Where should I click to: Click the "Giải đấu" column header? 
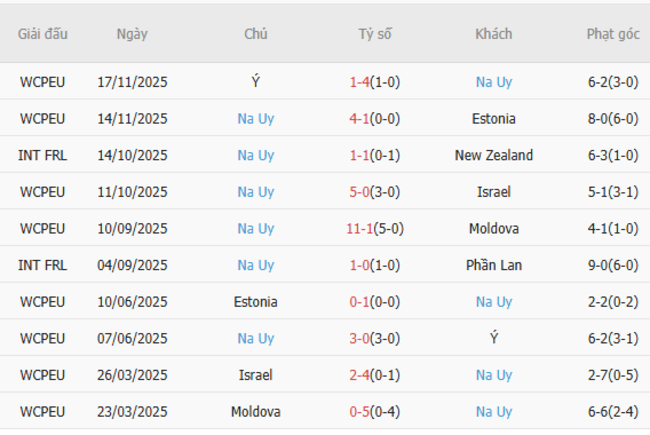[42, 33]
